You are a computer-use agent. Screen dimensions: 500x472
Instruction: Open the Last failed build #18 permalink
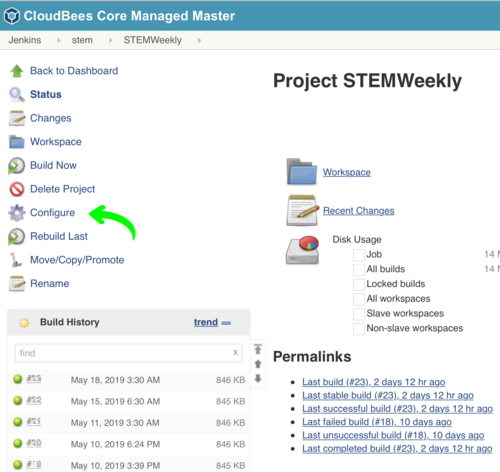coord(377,422)
